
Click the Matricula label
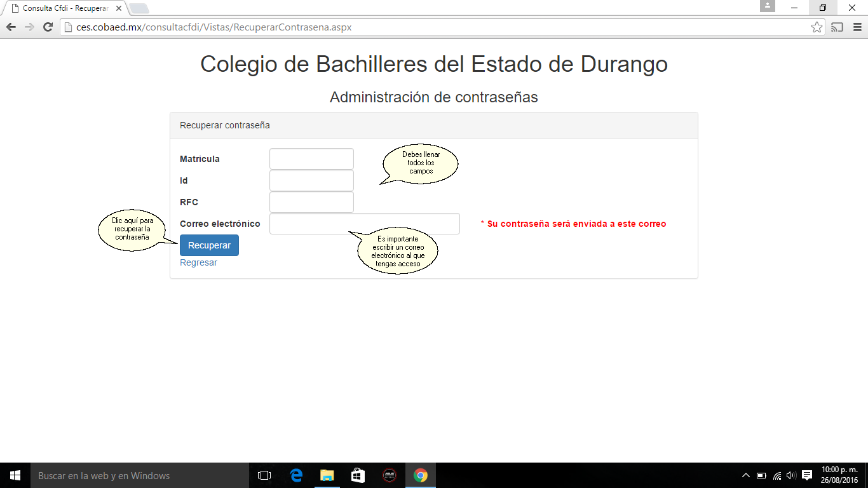click(200, 159)
